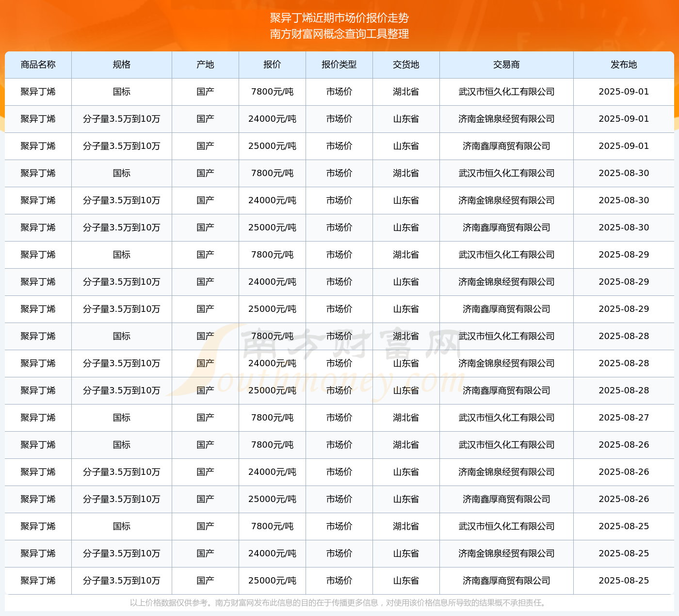The width and height of the screenshot is (679, 616).
Task: Click 济南鑫厚商贸有限公司 in the 2025-08-26 row
Action: click(506, 499)
